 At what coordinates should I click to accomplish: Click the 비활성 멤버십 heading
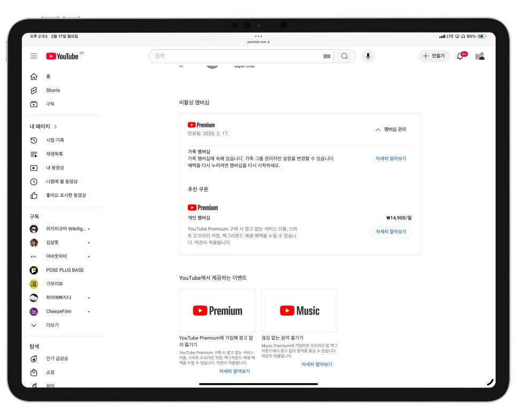194,103
